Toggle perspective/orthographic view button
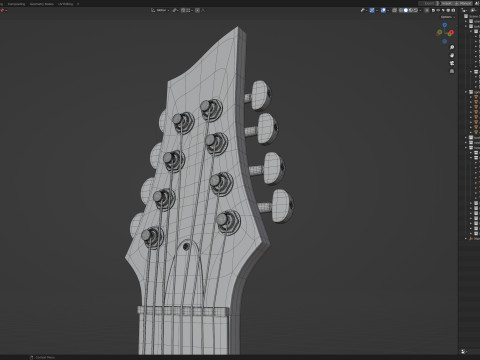The height and width of the screenshot is (360, 480). point(452,71)
